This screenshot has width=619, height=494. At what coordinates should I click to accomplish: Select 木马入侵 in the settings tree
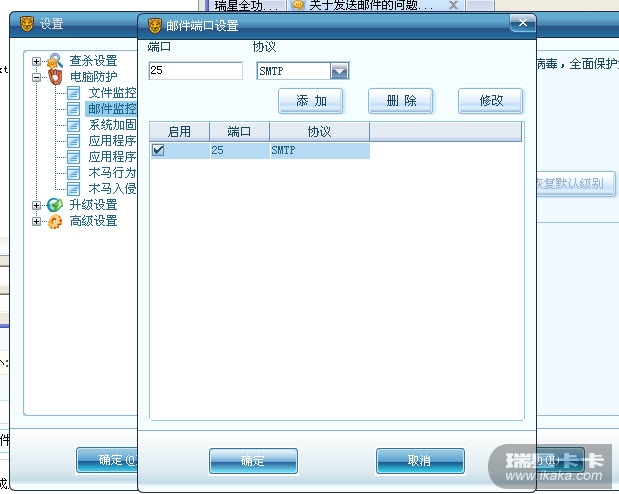(112, 189)
